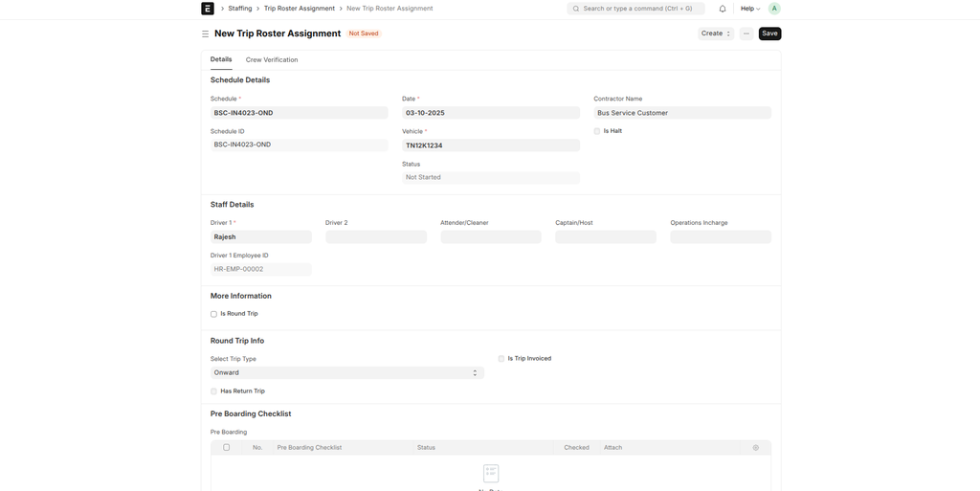Tick the Is Trip Invoiced checkbox
Screen dimensions: 980x491
click(501, 359)
